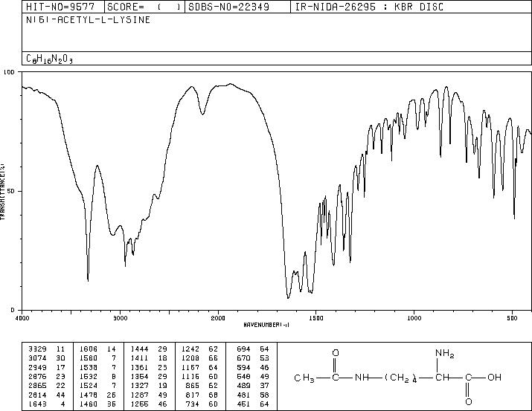This screenshot has height=411, width=532.
Task: Click the IR-NIDA-26295 : KBR DISC label
Action: coord(369,7)
